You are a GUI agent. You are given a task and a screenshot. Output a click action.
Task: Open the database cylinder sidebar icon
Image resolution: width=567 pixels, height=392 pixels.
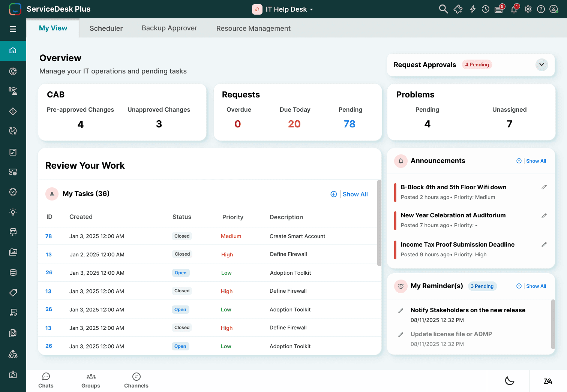[x=13, y=272]
